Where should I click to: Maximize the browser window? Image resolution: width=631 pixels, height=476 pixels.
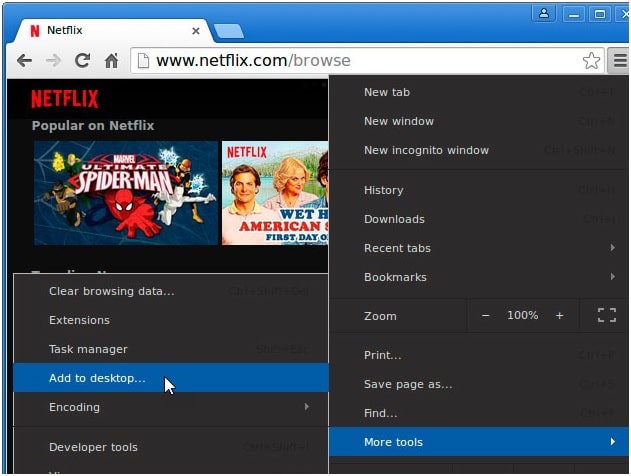(600, 14)
